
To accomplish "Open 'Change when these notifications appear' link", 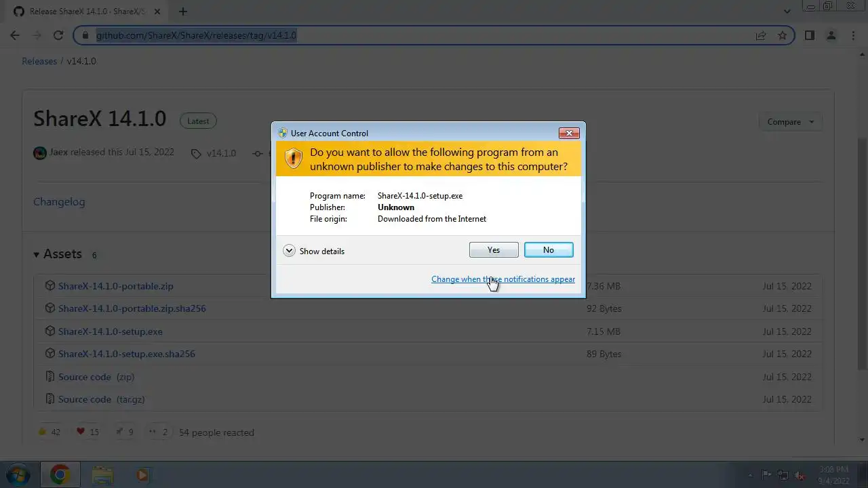I will (x=503, y=279).
